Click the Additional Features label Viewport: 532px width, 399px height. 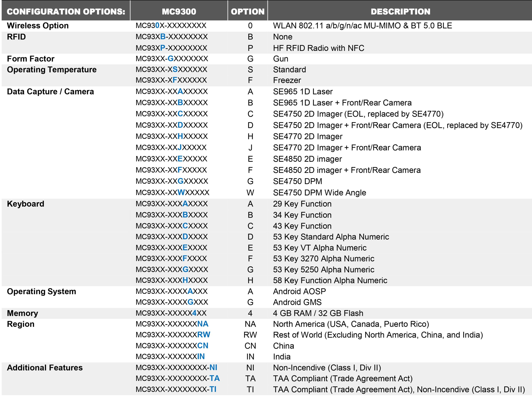pyautogui.click(x=45, y=367)
